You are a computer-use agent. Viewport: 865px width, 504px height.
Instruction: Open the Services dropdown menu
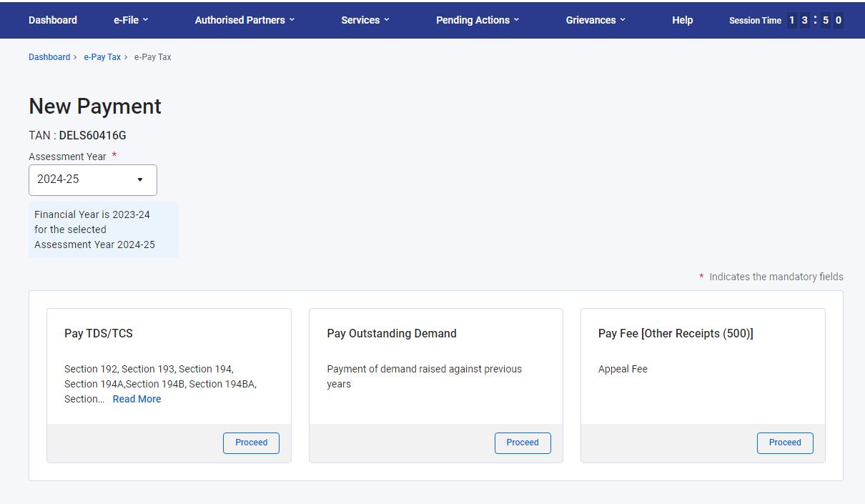pos(365,20)
